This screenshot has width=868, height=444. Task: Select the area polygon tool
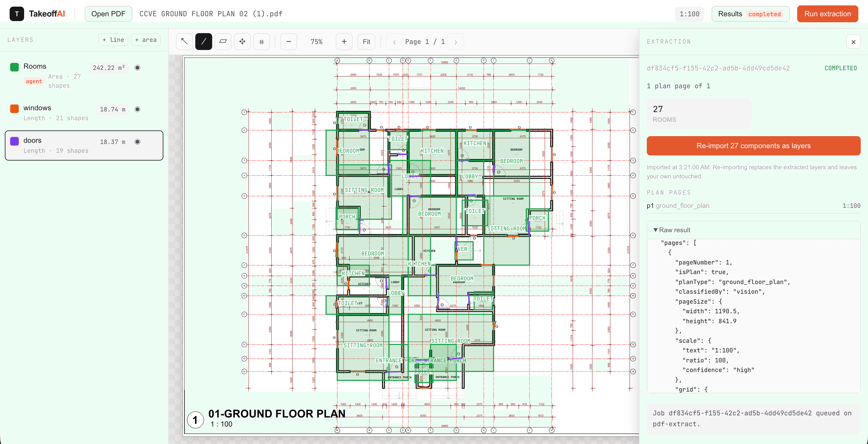coord(223,42)
